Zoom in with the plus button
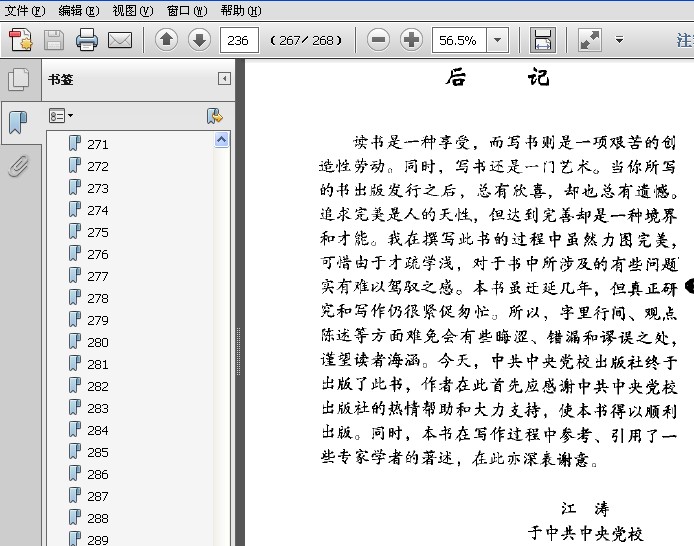 [411, 40]
